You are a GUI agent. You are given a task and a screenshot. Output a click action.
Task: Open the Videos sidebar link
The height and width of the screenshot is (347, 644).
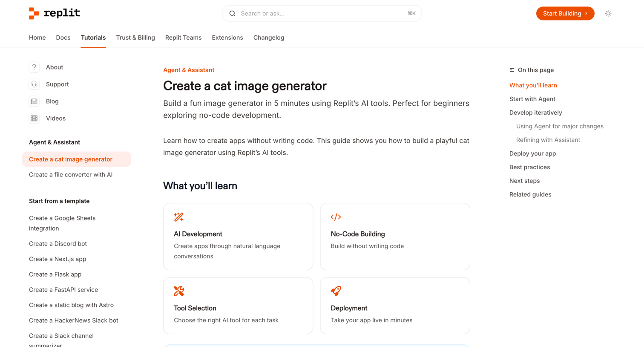[x=56, y=119]
